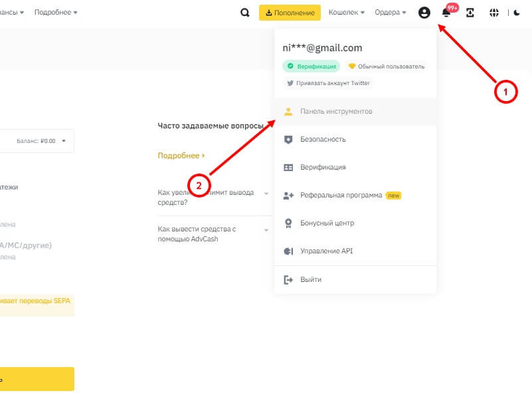
Task: Expand the Как вывести средства AdvCash question
Action: coord(213,233)
